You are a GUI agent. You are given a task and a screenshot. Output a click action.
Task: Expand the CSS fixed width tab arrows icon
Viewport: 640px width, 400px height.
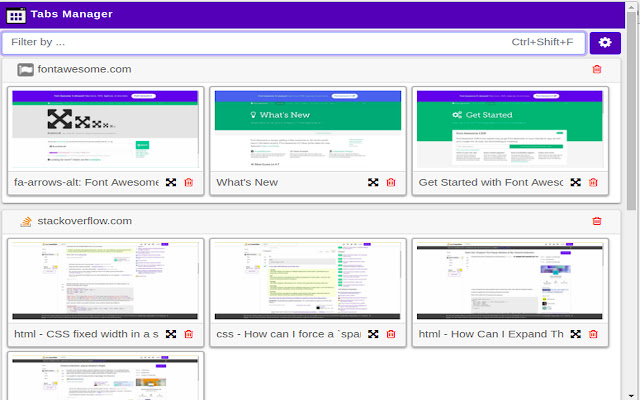pos(171,334)
